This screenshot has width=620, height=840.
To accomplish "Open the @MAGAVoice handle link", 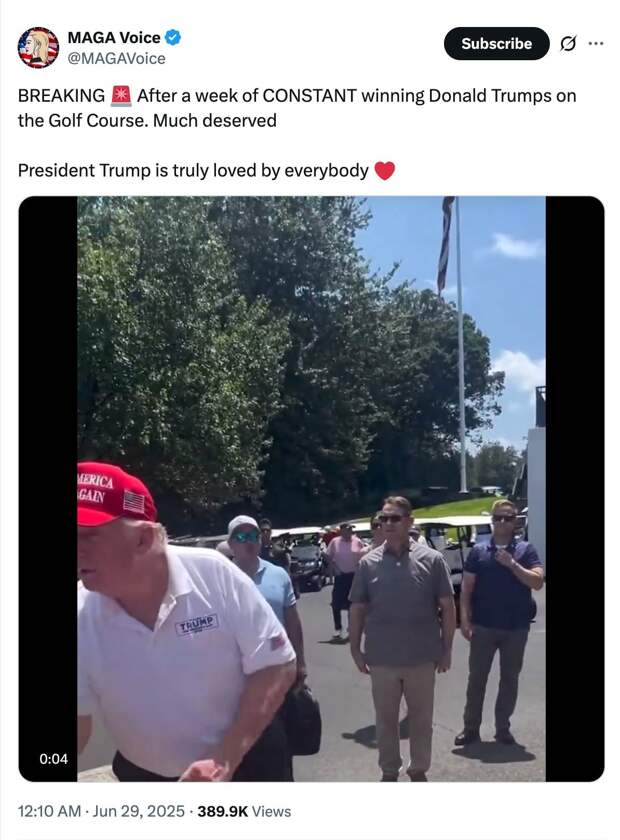I will [116, 58].
